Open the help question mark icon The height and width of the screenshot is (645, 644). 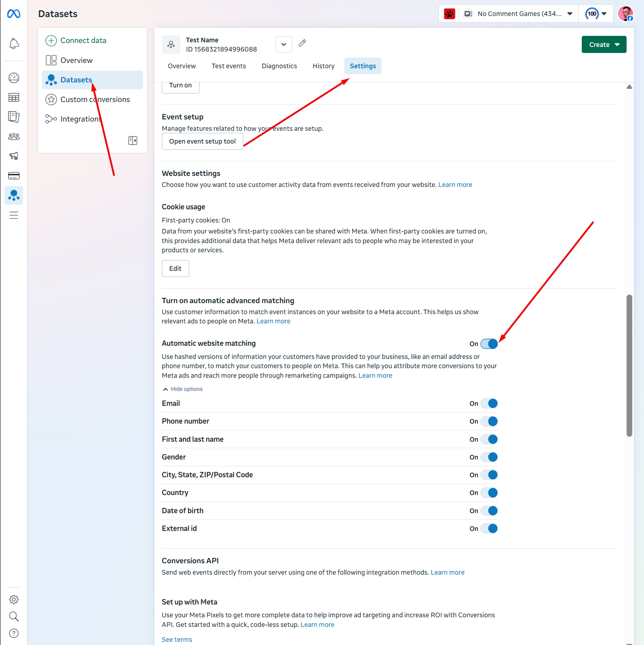[x=14, y=633]
